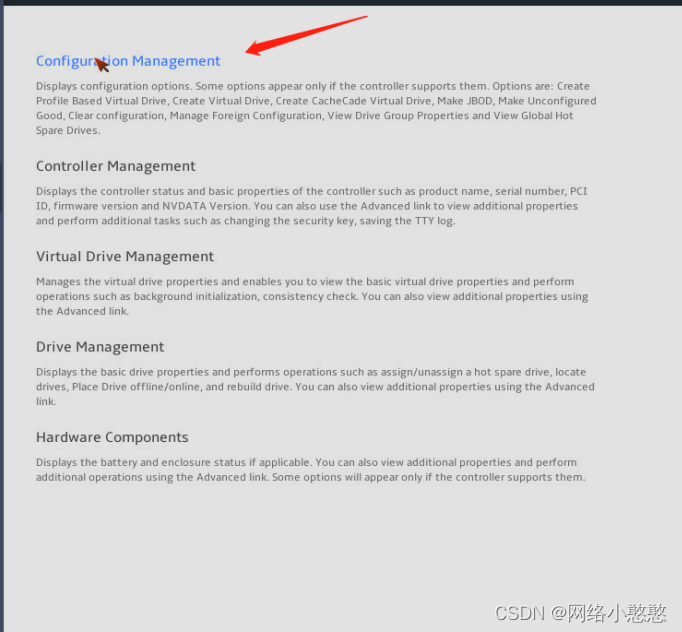This screenshot has width=682, height=632.
Task: Open the Configuration Management link
Action: (128, 61)
